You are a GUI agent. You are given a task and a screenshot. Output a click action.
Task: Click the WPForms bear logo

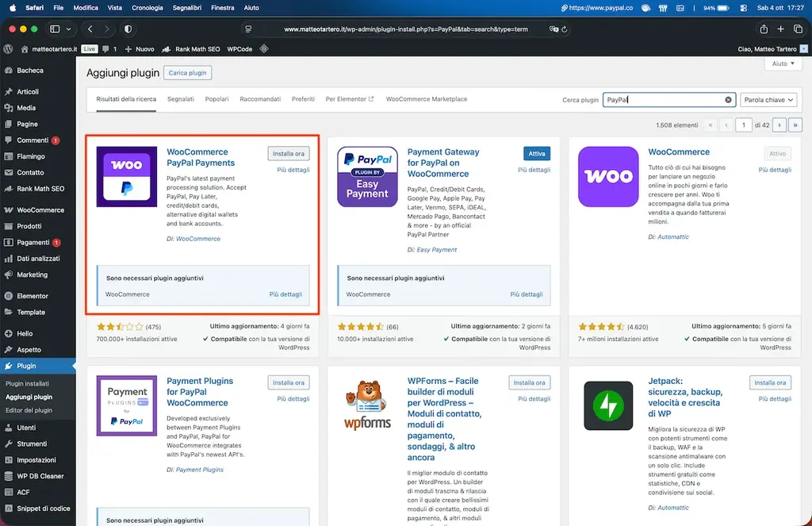367,405
